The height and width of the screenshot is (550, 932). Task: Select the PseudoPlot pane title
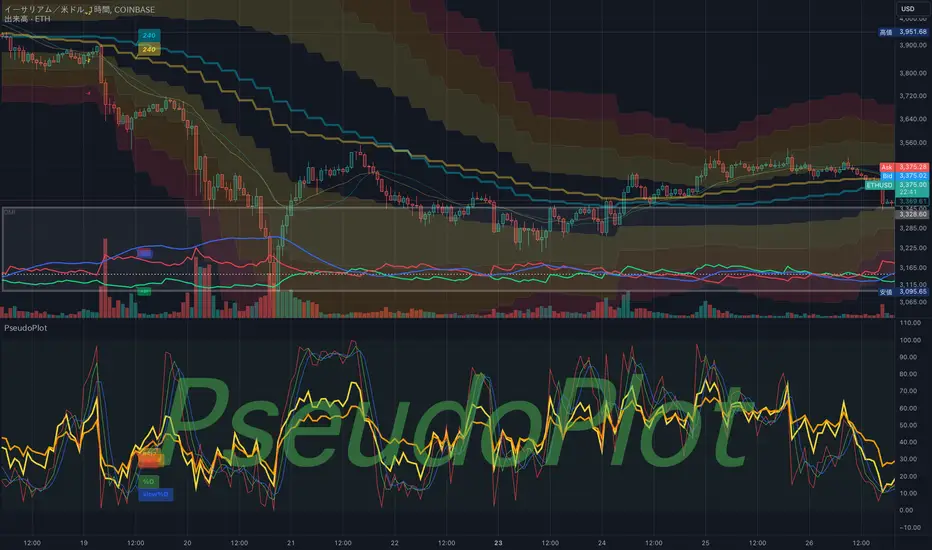coord(26,328)
